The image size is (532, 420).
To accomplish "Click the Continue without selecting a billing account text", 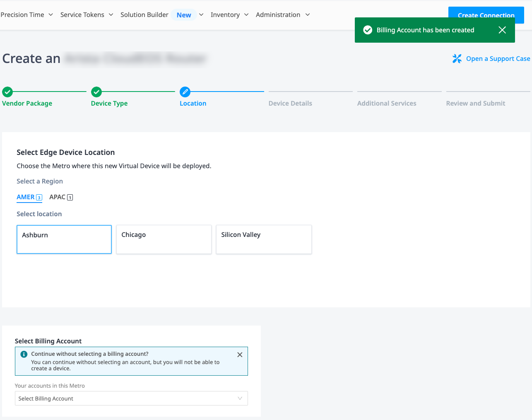I will click(90, 354).
